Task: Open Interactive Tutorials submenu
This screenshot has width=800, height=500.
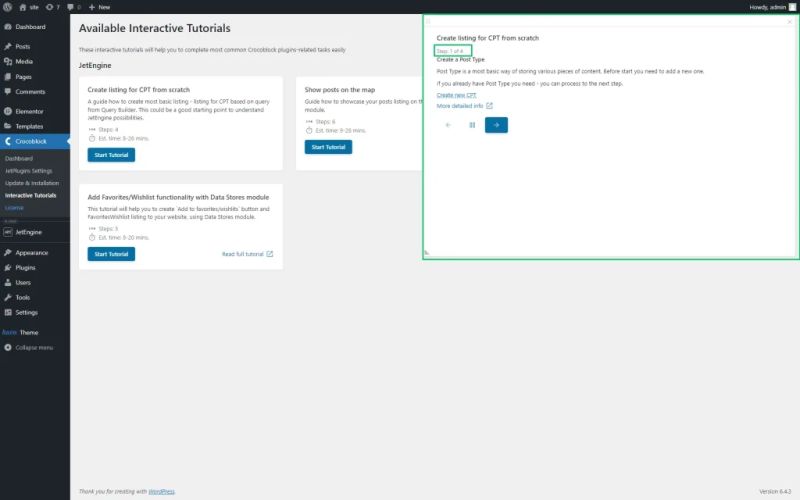Action: coord(31,195)
